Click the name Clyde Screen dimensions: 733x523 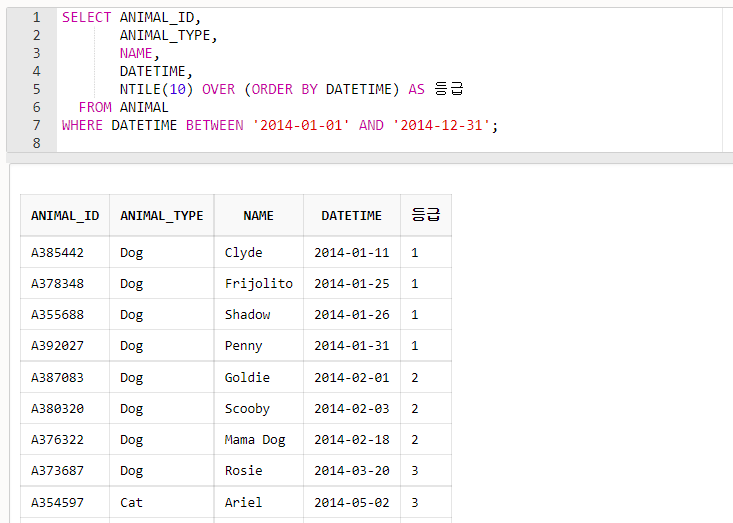point(244,253)
